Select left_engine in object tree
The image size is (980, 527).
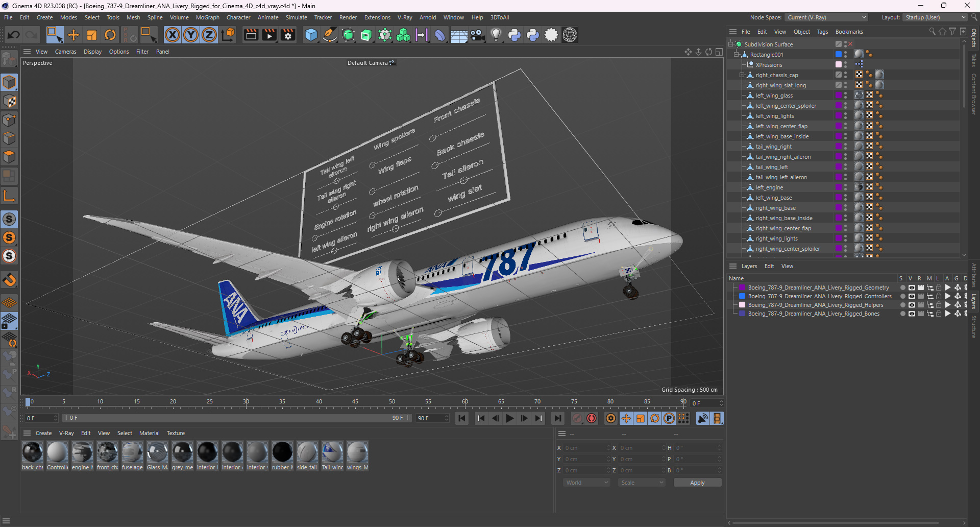click(769, 187)
